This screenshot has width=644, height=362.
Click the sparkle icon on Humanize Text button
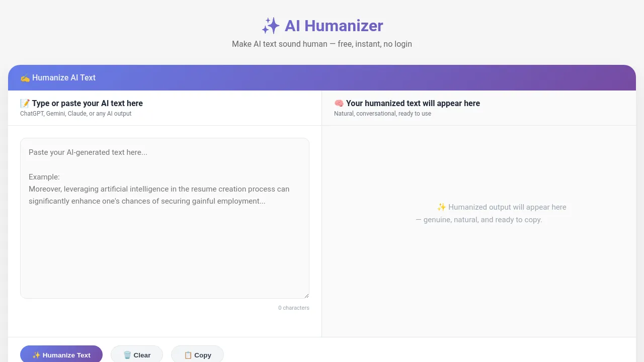36,355
